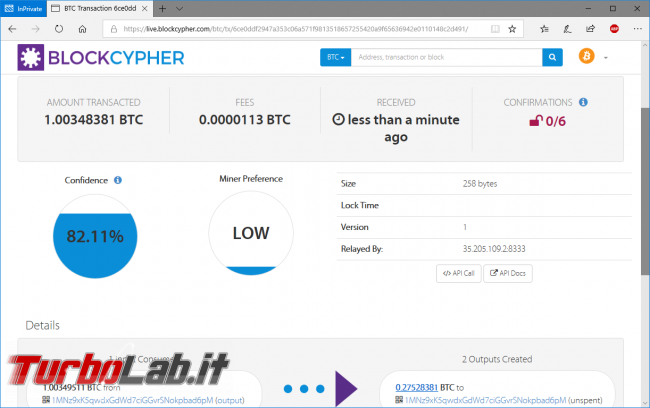Click the 0/6 confirmations value
Viewport: 650px width, 408px height.
pos(555,121)
